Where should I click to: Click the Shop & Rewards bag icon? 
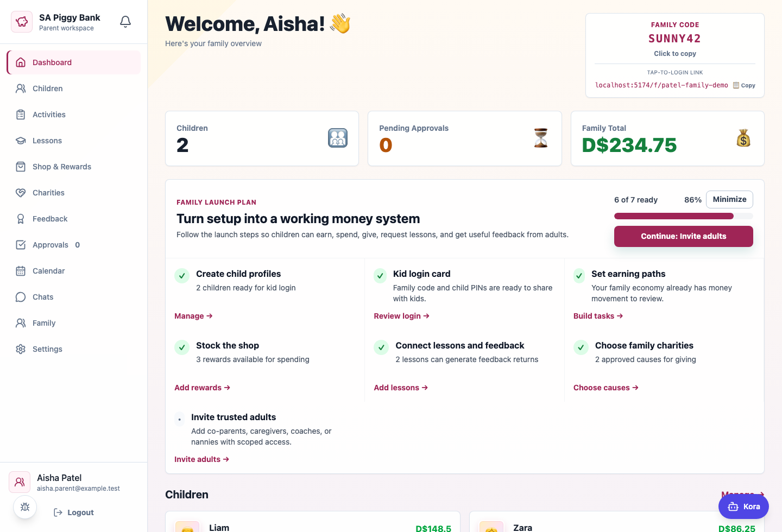click(x=21, y=167)
